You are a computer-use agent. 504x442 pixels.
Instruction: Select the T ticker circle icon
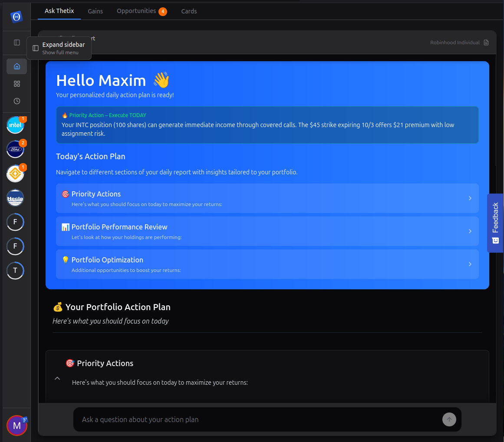pos(16,271)
